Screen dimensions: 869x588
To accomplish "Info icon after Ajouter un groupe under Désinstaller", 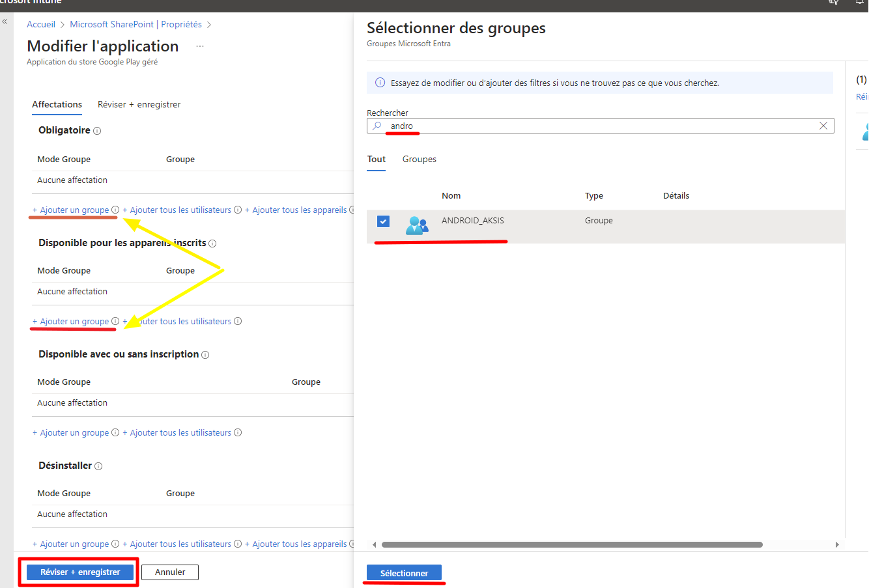I will [115, 544].
